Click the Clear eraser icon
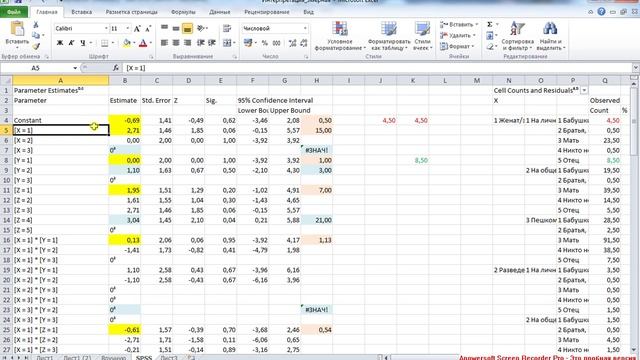This screenshot has width=640, height=360. (x=490, y=47)
